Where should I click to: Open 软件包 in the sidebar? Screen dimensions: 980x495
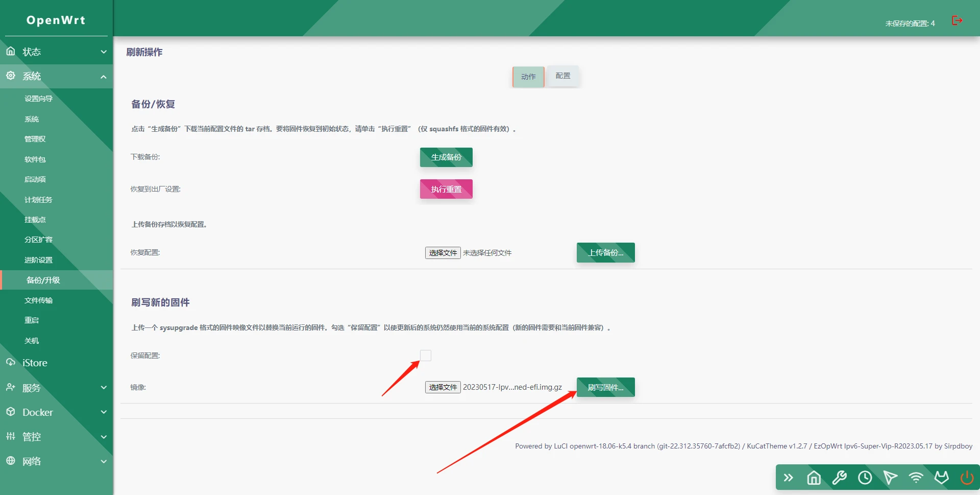[x=35, y=159]
